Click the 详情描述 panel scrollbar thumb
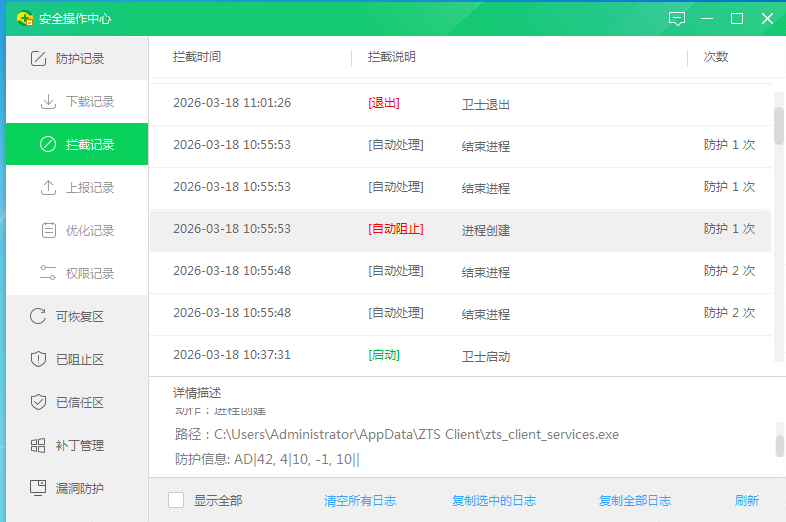 (779, 446)
